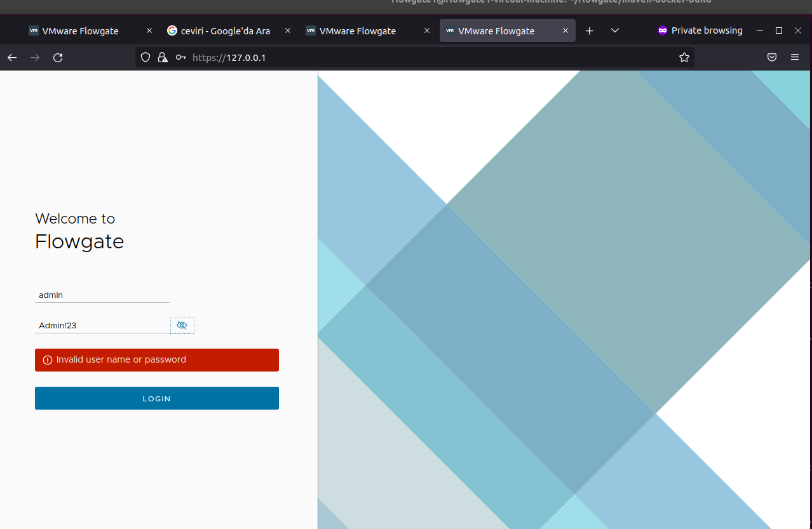This screenshot has width=812, height=529.
Task: Maximize the Firefox window
Action: coord(779,30)
